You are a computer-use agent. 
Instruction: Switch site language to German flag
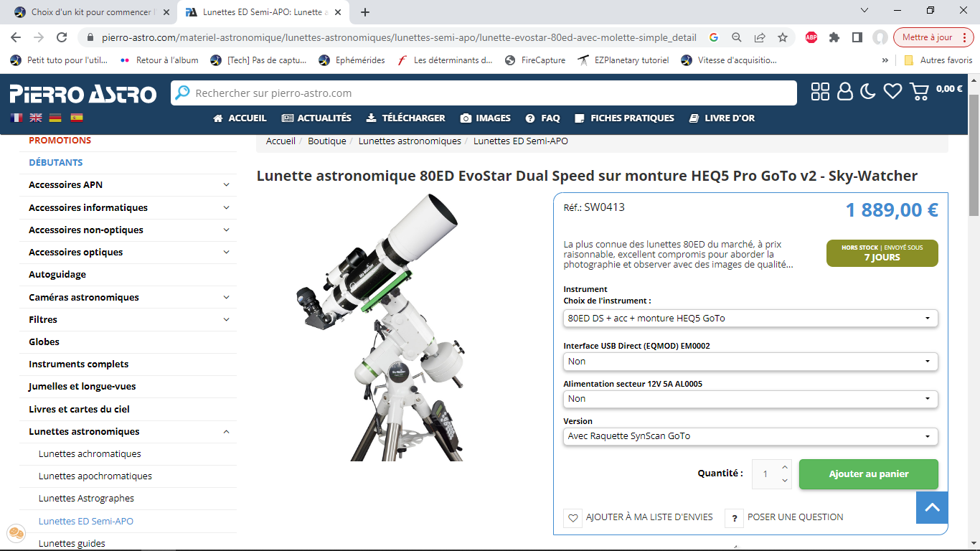point(55,118)
